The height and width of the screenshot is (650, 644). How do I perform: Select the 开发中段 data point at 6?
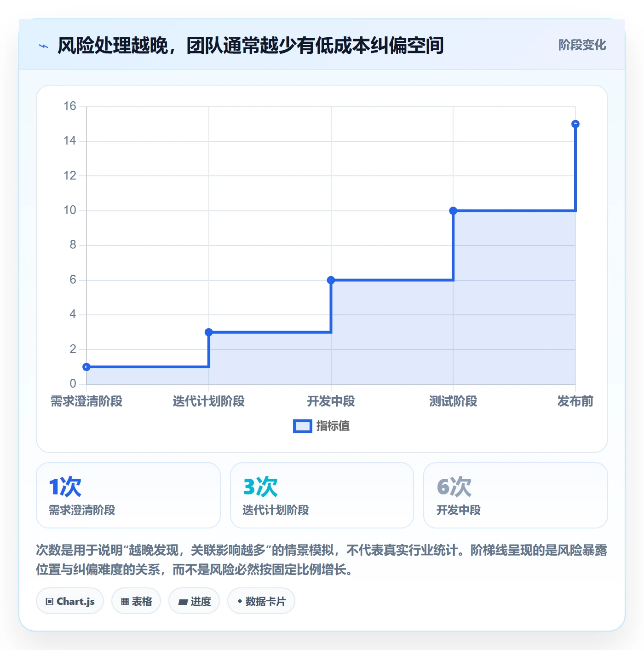point(331,280)
